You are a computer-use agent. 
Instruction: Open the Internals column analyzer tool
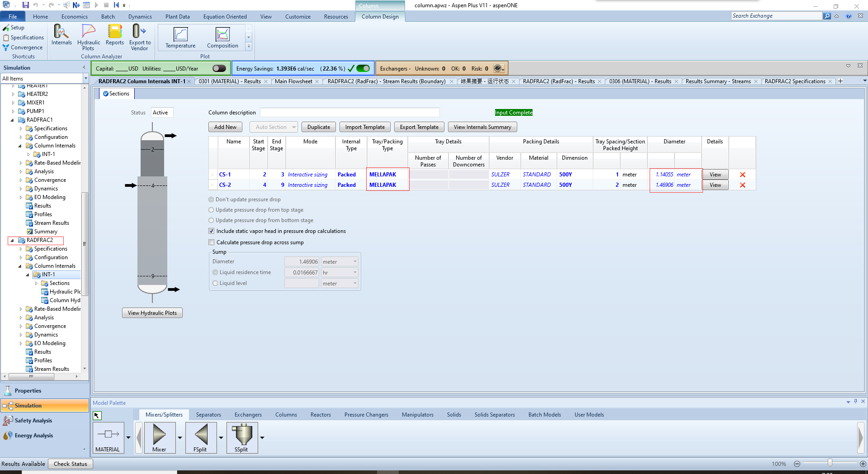(61, 34)
